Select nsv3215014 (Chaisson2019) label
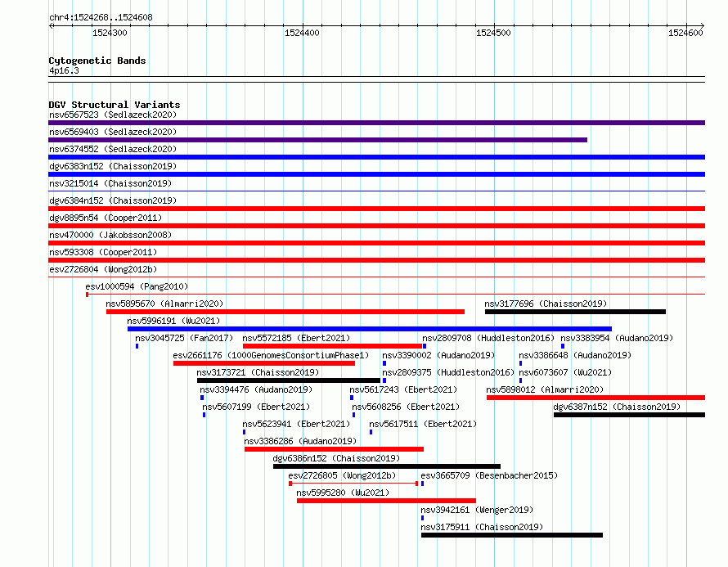Image resolution: width=728 pixels, height=567 pixels. point(110,183)
